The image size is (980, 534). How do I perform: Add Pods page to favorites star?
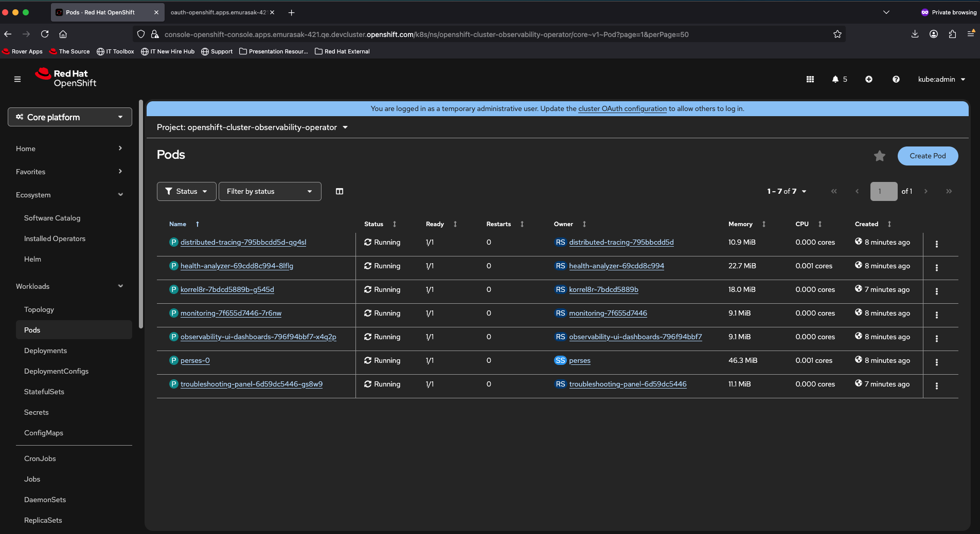tap(879, 156)
